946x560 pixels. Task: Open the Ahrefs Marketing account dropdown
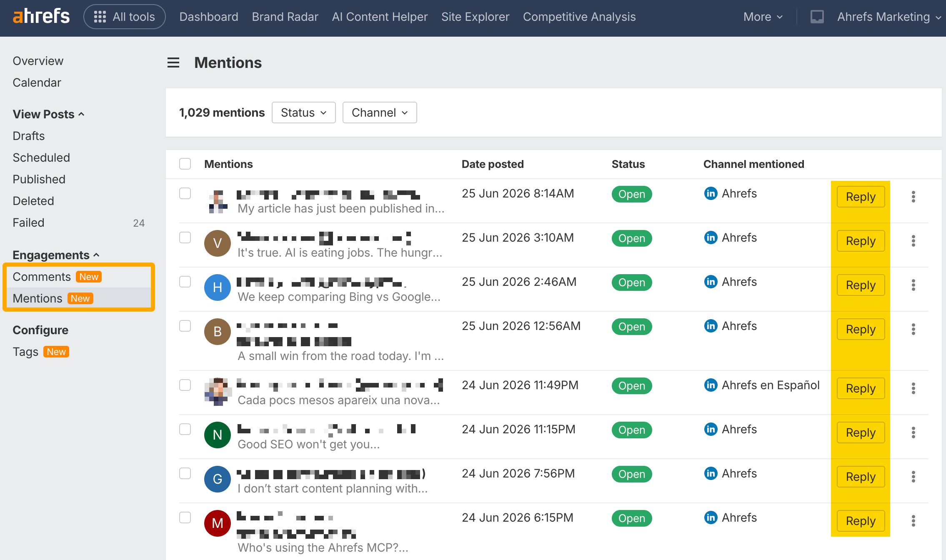click(x=889, y=17)
